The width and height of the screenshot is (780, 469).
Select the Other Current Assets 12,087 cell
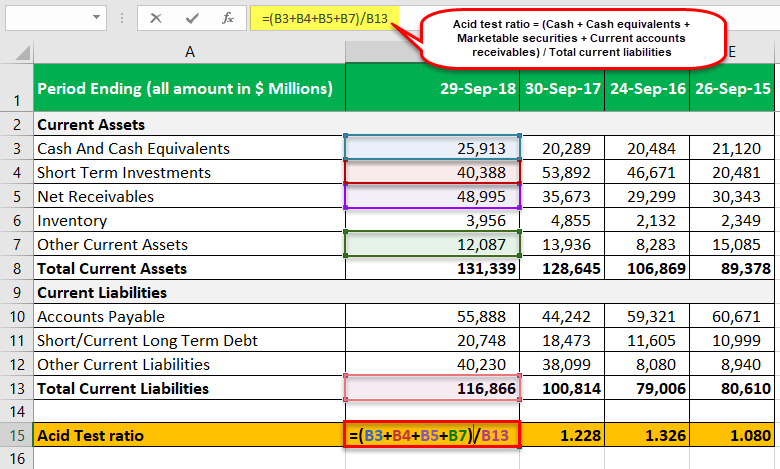point(432,244)
